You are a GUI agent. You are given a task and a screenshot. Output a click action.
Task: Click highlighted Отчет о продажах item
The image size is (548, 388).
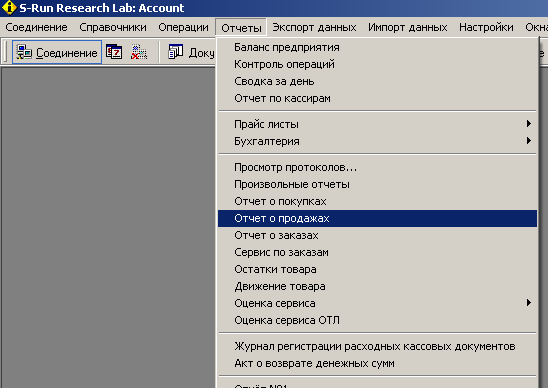(x=377, y=218)
